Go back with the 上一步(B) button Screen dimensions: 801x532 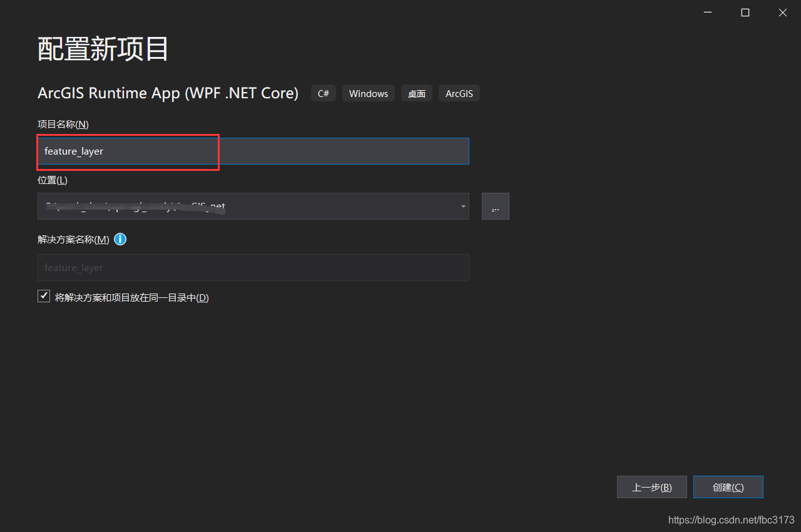652,487
